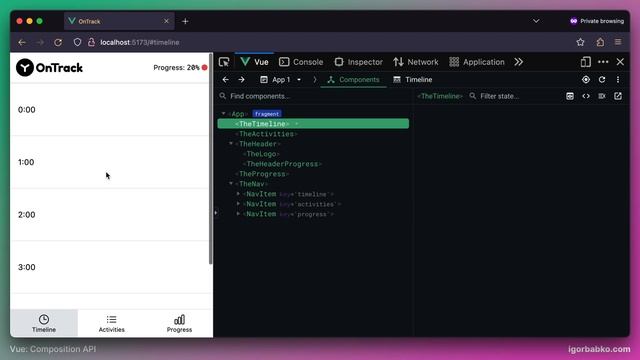Screen dimensions: 640x360
Task: Open the Vue devtools tab
Action: [x=254, y=62]
